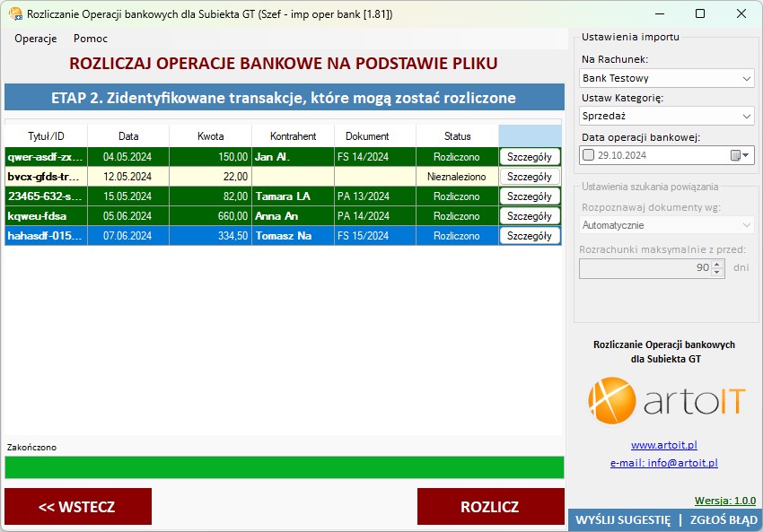Open the Pomoc menu
Viewport: 763px width, 532px height.
[91, 39]
